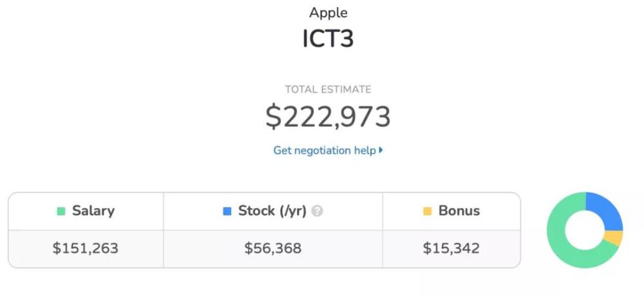Viewport: 644px width, 296px height.
Task: Click the white center of the donut chart
Action: [585, 230]
